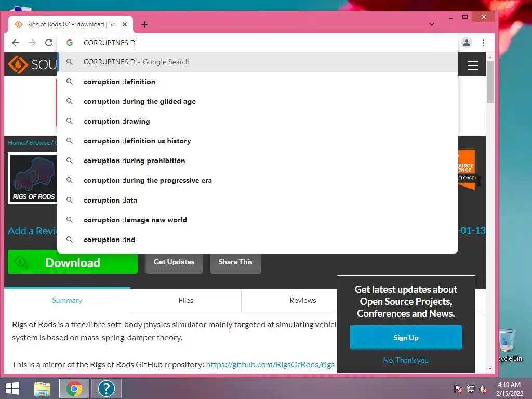Click the 'Add a Review' link
532x399 pixels.
33,231
